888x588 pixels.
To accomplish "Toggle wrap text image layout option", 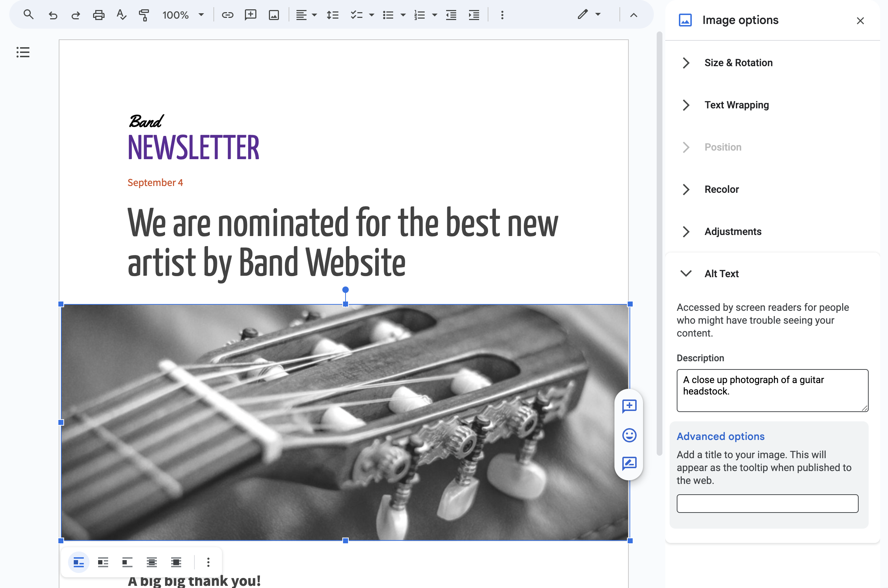I will (104, 562).
